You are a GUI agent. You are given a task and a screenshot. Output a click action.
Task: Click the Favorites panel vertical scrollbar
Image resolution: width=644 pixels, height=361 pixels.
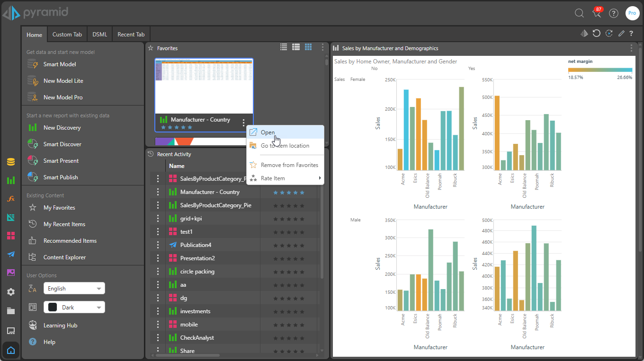pyautogui.click(x=326, y=62)
